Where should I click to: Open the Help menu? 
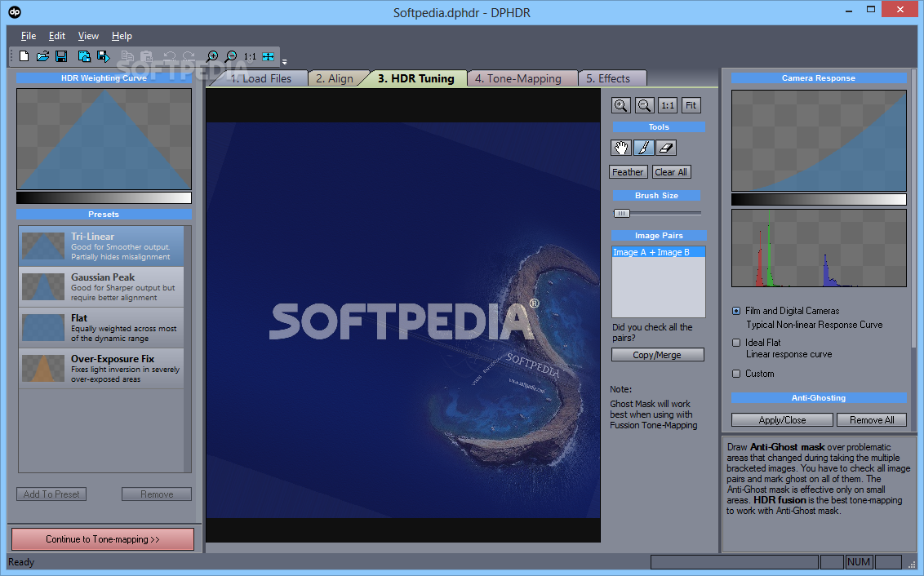coord(122,36)
